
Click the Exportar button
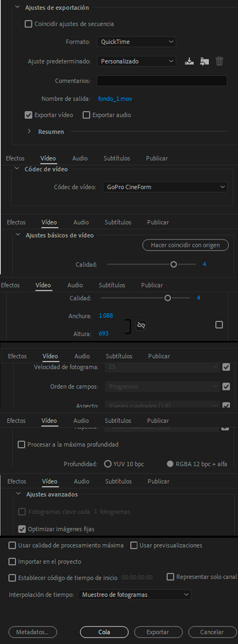(x=158, y=632)
